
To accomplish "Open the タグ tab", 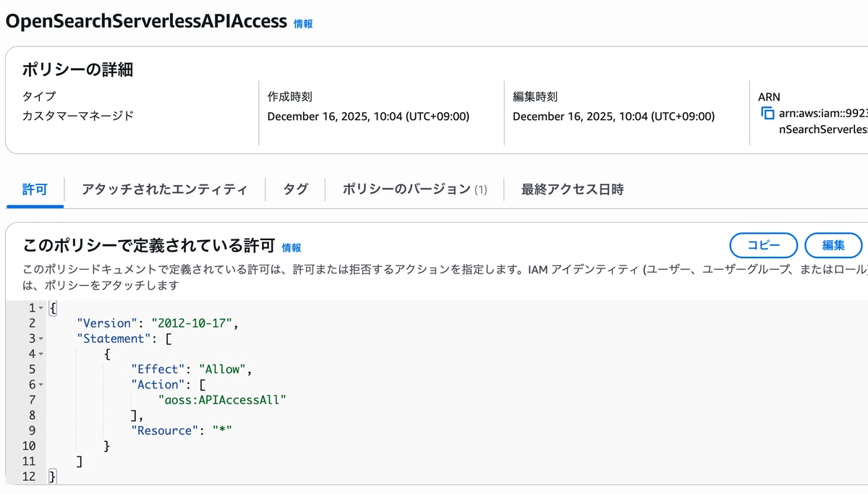I will (x=295, y=189).
